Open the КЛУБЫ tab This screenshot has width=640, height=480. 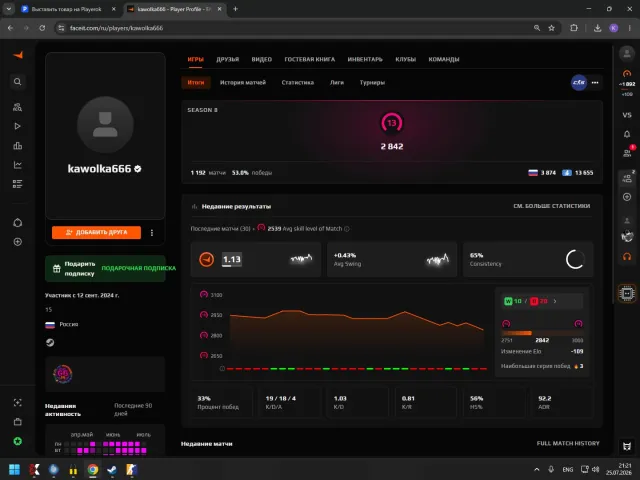click(x=405, y=60)
